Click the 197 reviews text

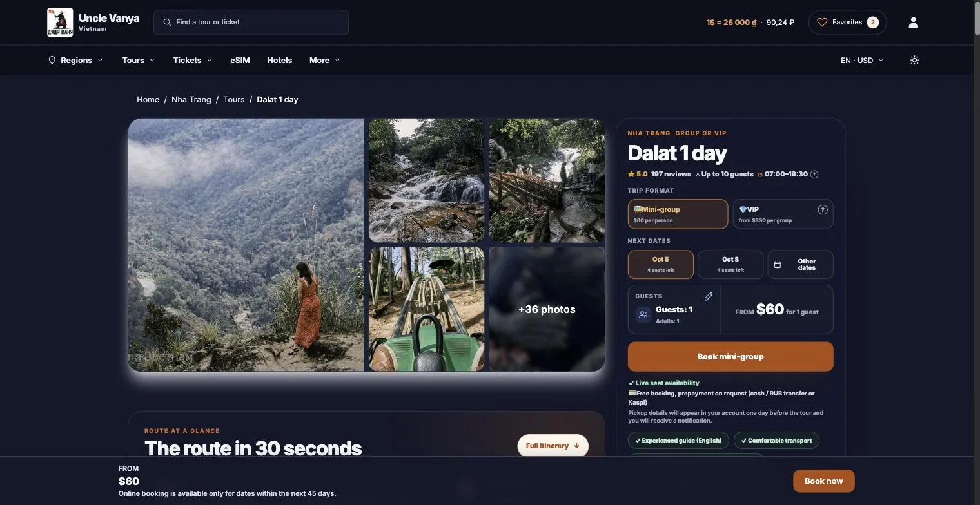coord(671,174)
